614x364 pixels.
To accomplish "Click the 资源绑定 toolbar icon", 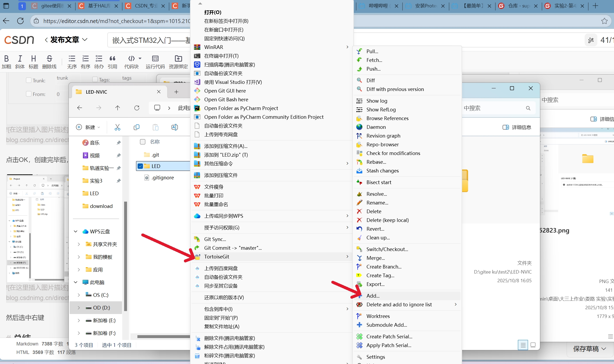I will click(178, 62).
